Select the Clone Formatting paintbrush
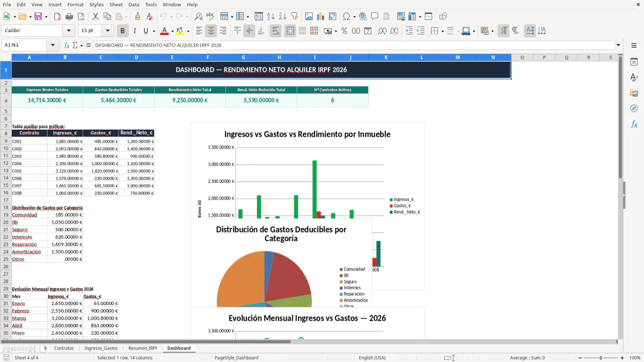This screenshot has height=362, width=644. pyautogui.click(x=137, y=17)
